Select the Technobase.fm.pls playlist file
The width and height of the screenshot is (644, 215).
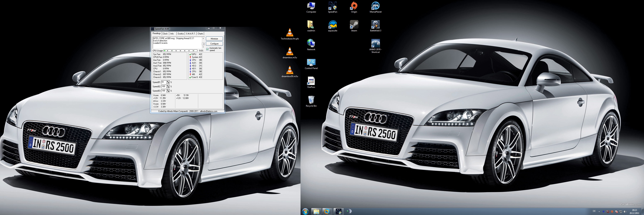coord(290,34)
